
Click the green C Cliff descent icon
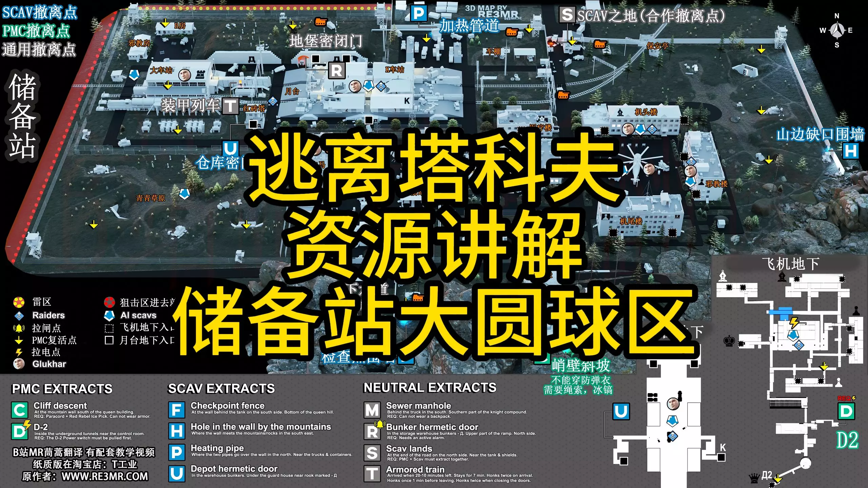(x=19, y=410)
